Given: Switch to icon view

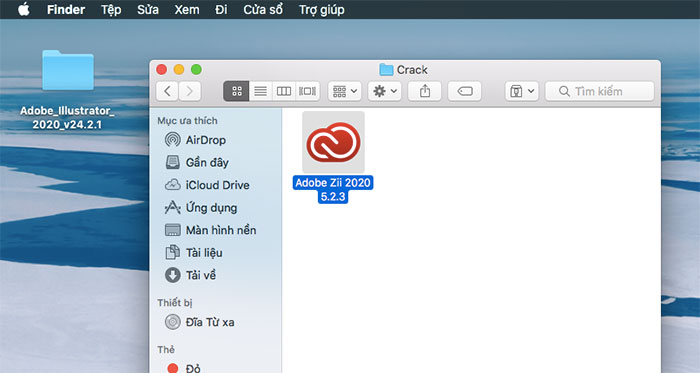Looking at the screenshot, I should [237, 91].
